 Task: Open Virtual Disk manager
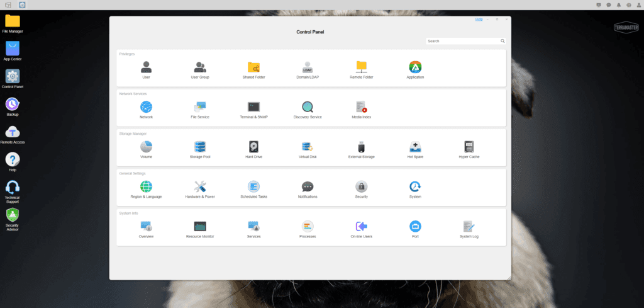point(308,147)
